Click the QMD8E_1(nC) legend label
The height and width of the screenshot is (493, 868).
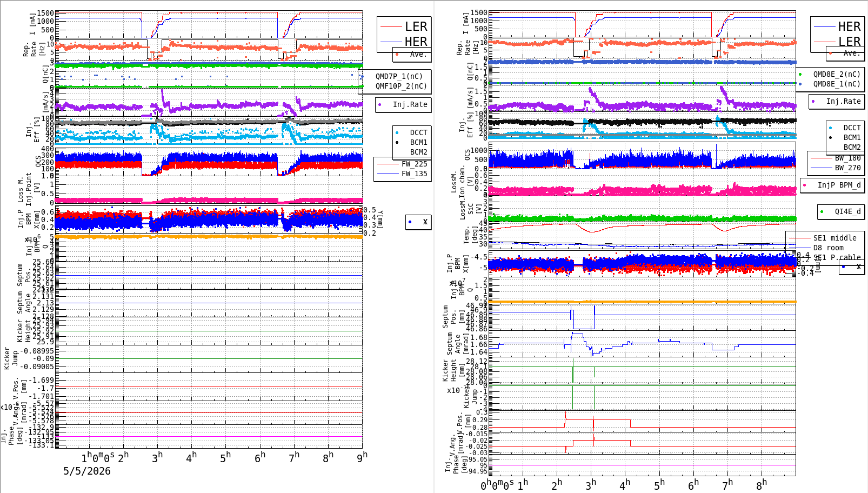coord(837,84)
